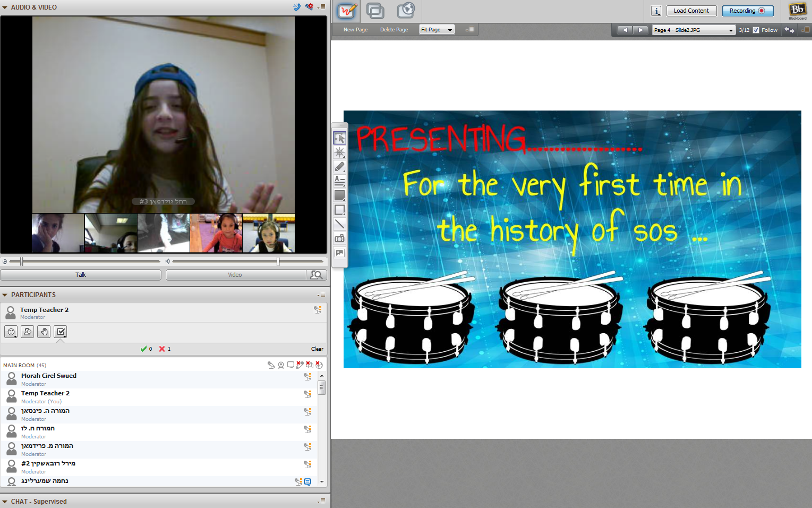Viewport: 812px width, 508px height.
Task: Select the laser pointer tool
Action: [x=340, y=153]
